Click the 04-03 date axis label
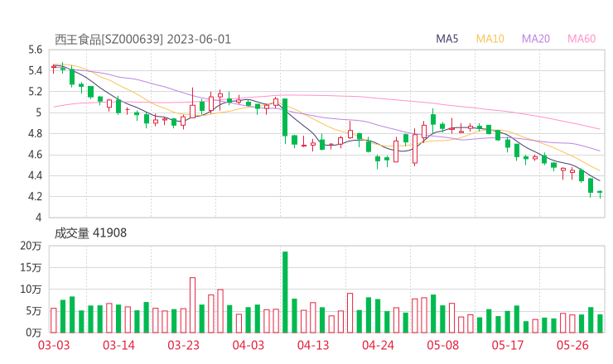613x364 pixels. pos(249,345)
